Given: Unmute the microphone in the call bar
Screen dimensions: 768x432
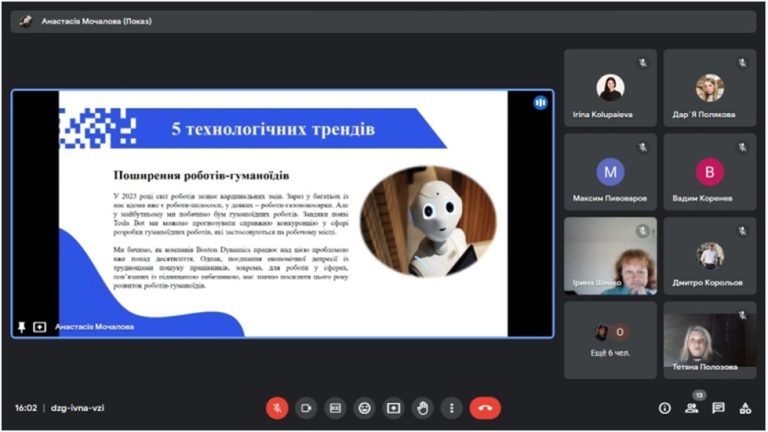Looking at the screenshot, I should coord(277,408).
